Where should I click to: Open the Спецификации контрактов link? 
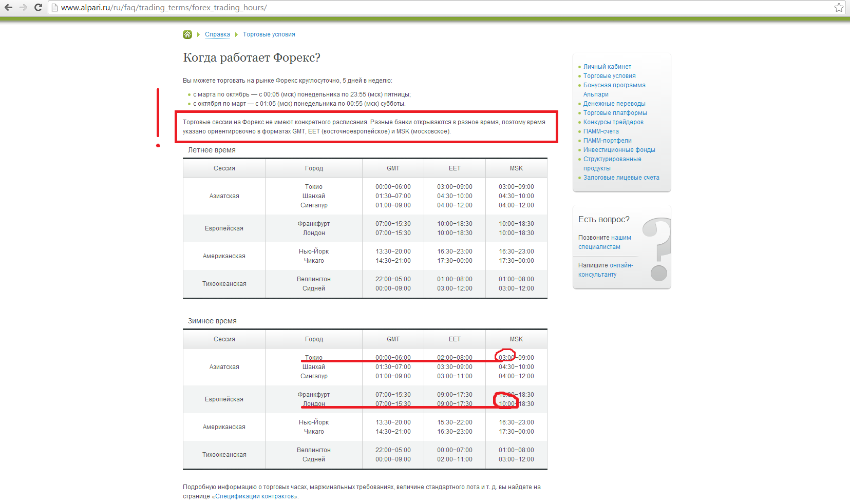pos(255,496)
